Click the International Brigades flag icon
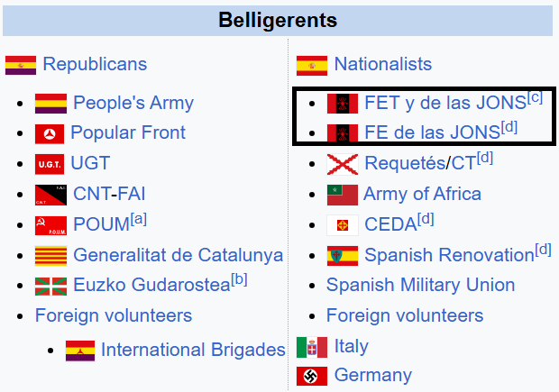The image size is (559, 392). [80, 350]
